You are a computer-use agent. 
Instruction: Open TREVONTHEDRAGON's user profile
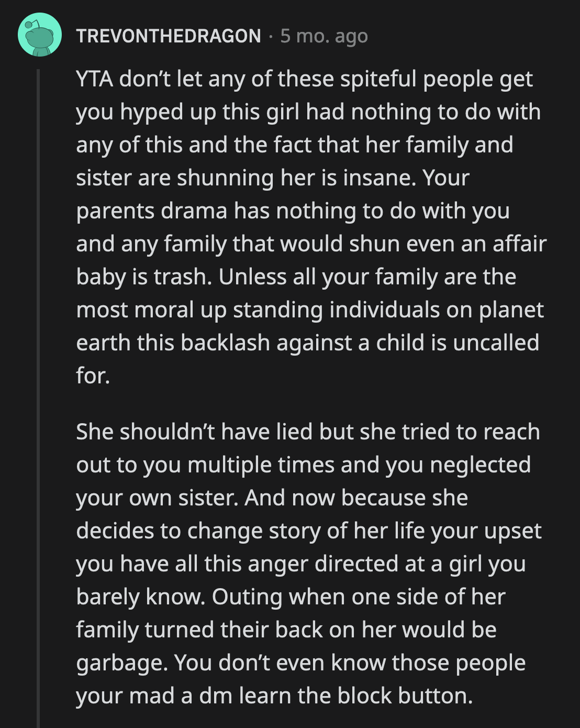click(168, 37)
